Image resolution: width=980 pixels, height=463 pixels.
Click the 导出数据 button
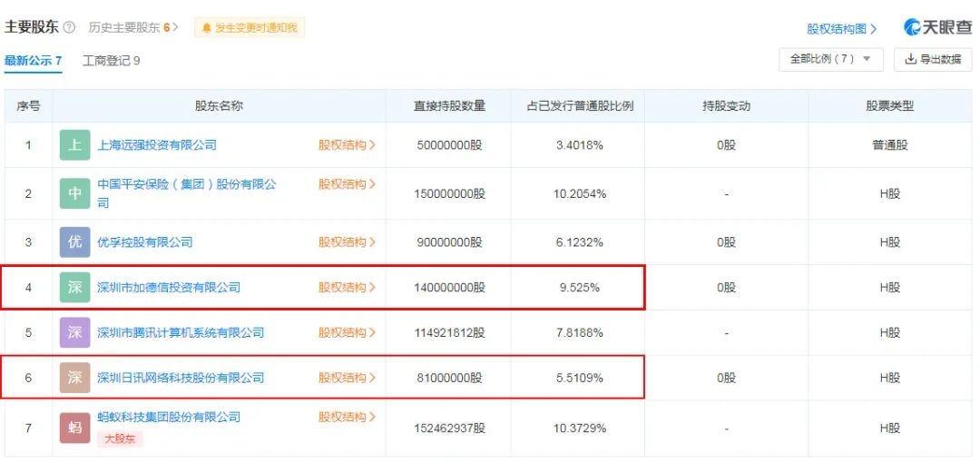point(933,59)
